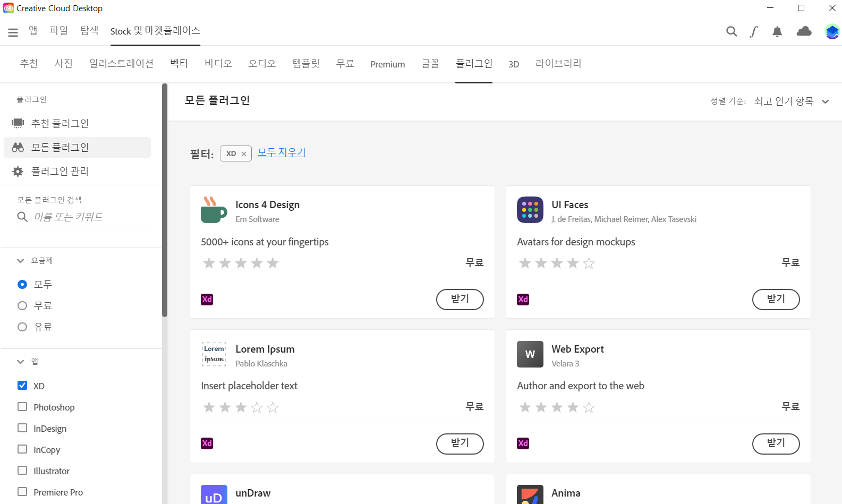Select 모든 플러그인 in sidebar

point(77,148)
